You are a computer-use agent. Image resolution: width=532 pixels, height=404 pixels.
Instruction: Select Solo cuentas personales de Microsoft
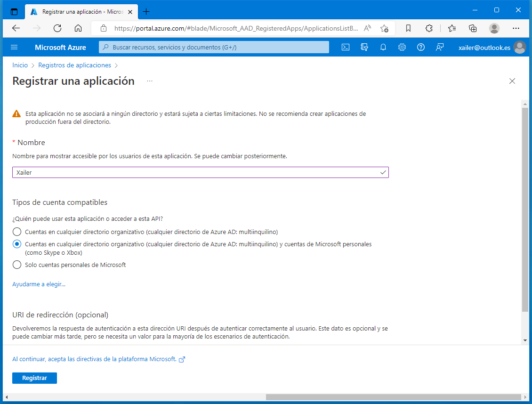(16, 265)
